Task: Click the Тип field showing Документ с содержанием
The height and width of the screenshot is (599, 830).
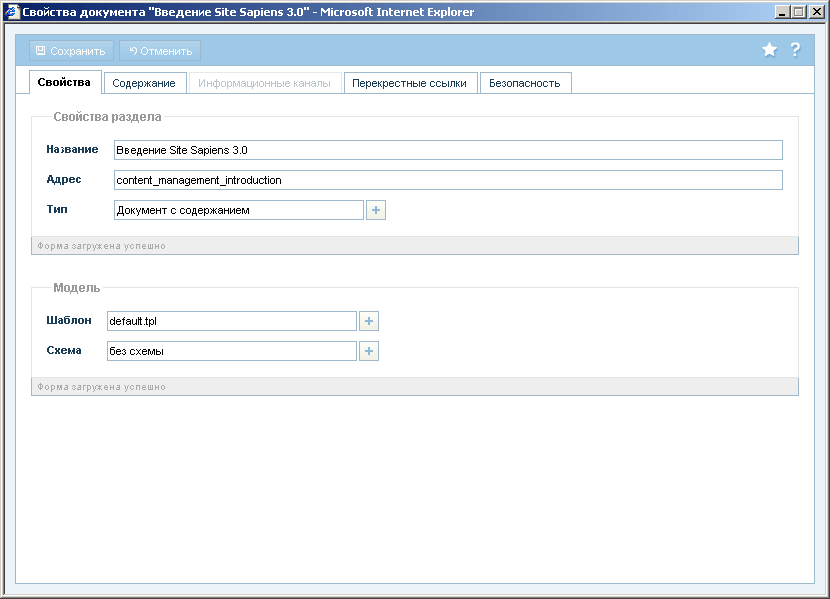Action: pyautogui.click(x=238, y=210)
